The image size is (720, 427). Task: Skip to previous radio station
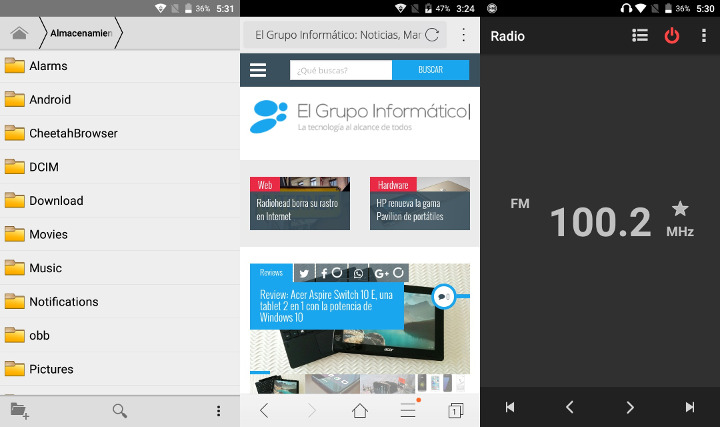510,407
